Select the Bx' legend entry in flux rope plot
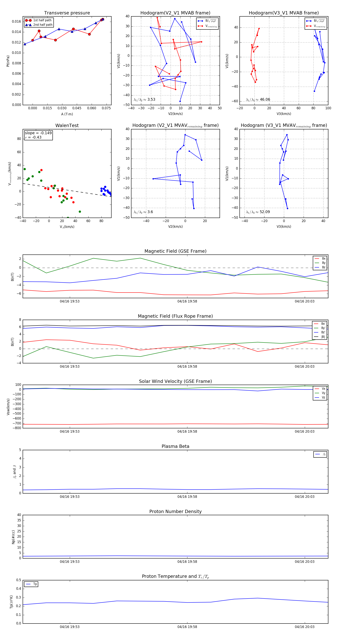351x644 pixels. 320,324
